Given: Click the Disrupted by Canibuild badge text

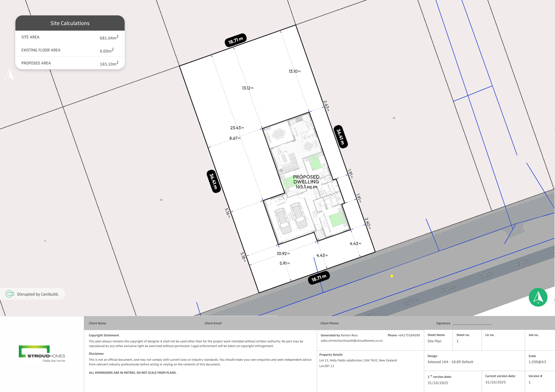Looking at the screenshot, I should [38, 294].
